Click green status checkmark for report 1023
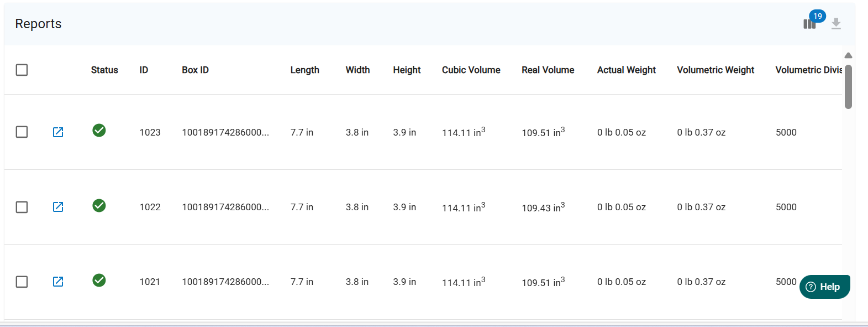The height and width of the screenshot is (327, 868). [x=99, y=131]
